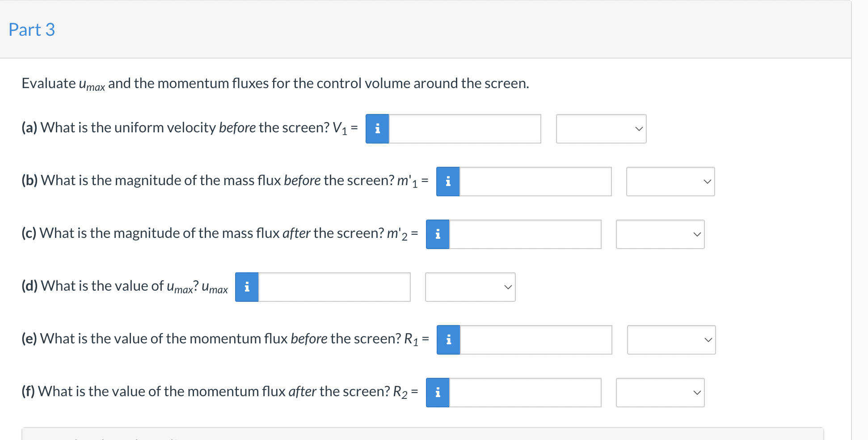Click the info icon for velocity V1
Image resolution: width=868 pixels, height=440 pixels.
coord(377,129)
